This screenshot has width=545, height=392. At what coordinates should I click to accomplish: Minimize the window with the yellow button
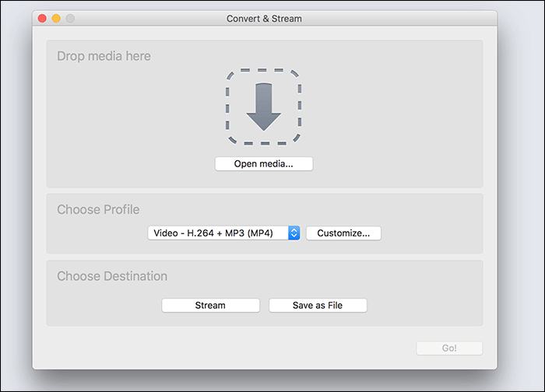56,18
